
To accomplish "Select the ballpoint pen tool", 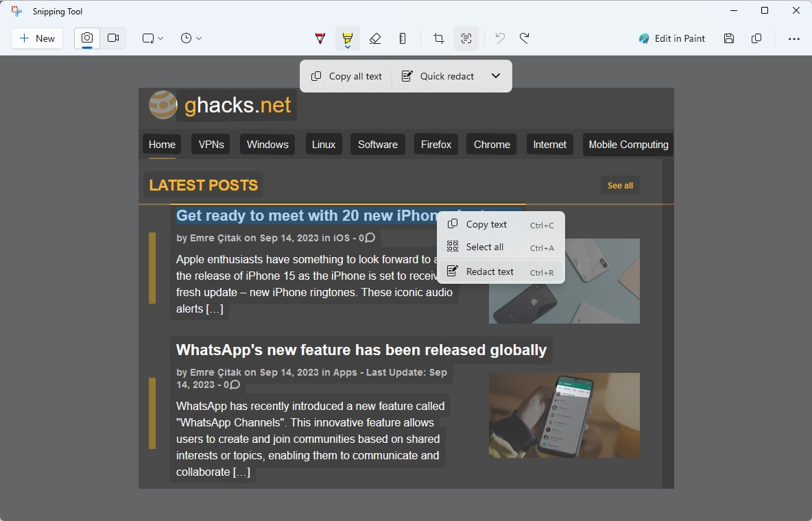I will [x=320, y=38].
